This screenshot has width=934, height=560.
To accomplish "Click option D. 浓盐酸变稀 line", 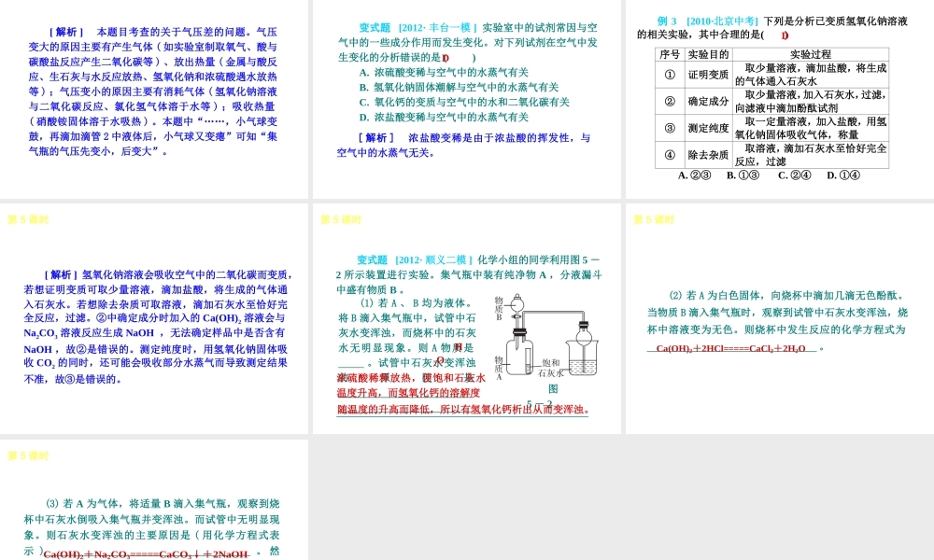I will click(444, 117).
